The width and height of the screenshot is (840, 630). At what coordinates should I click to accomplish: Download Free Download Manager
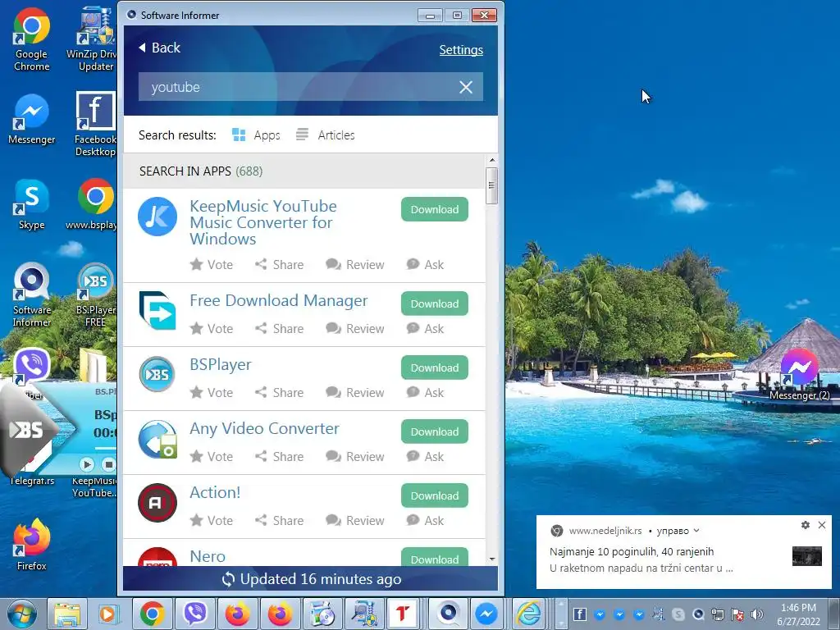[435, 304]
